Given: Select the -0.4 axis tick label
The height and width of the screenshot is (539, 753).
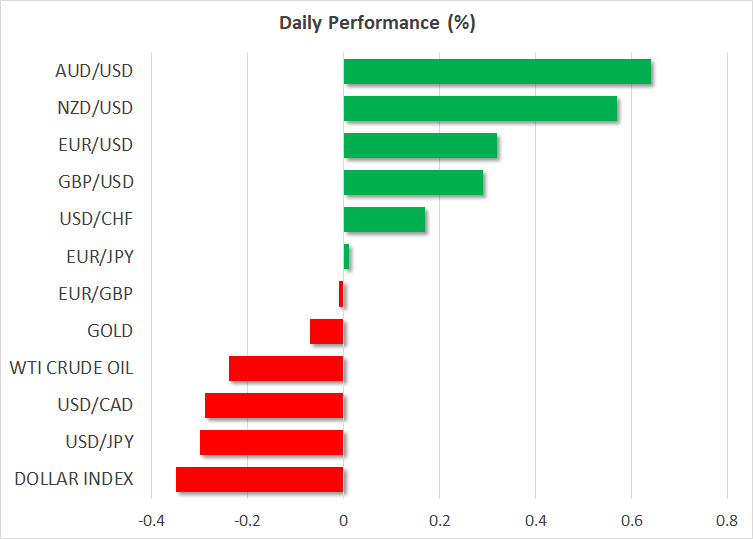Looking at the screenshot, I should [151, 520].
